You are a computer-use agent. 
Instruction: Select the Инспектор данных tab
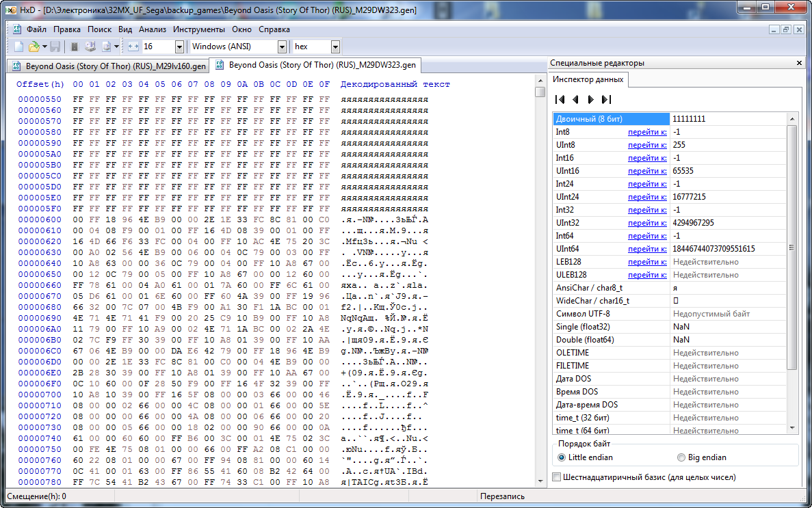click(588, 79)
